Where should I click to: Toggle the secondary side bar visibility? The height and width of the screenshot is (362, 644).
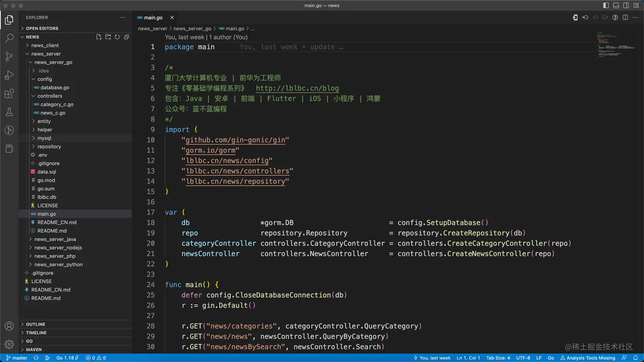pos(626,6)
